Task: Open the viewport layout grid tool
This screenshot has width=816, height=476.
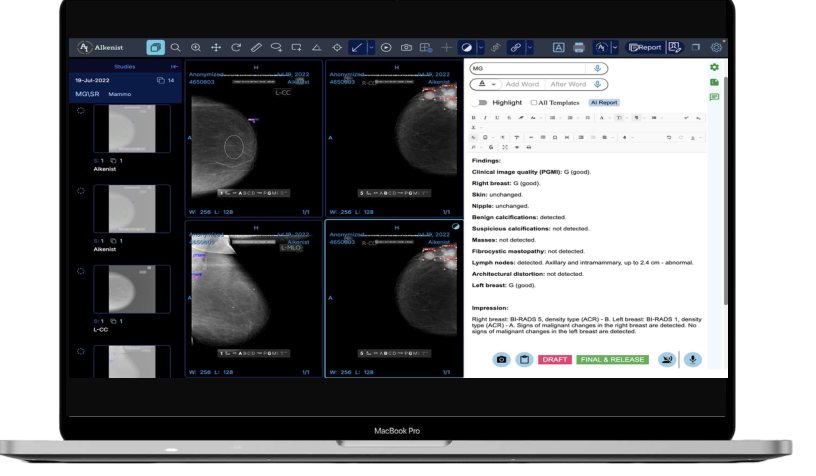Action: click(426, 47)
